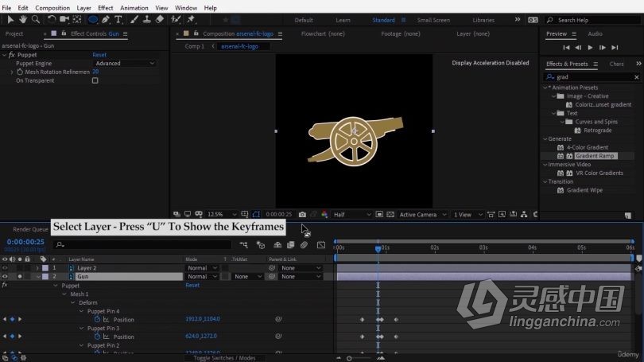Toggle Puppet Pin 3 Position stopwatch

[x=97, y=337]
